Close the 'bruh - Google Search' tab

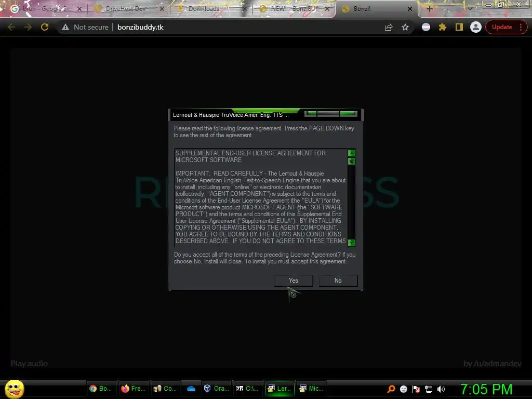pyautogui.click(x=79, y=9)
